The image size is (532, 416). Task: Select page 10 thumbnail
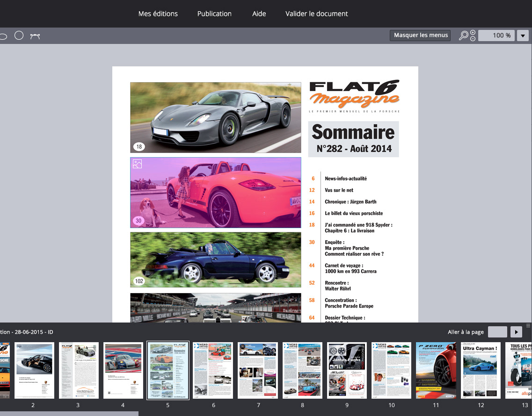coord(391,370)
